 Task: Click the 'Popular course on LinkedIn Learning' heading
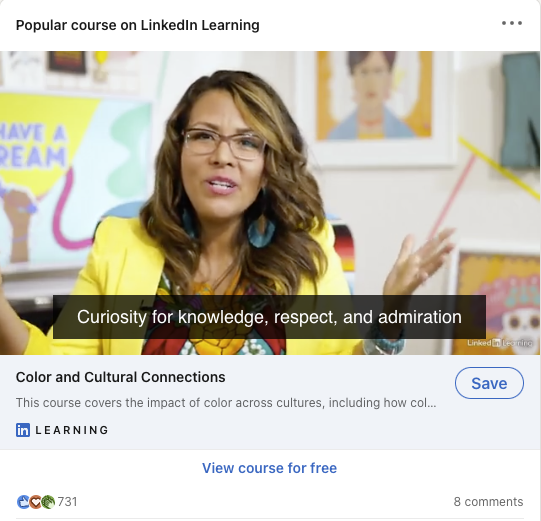[x=137, y=25]
